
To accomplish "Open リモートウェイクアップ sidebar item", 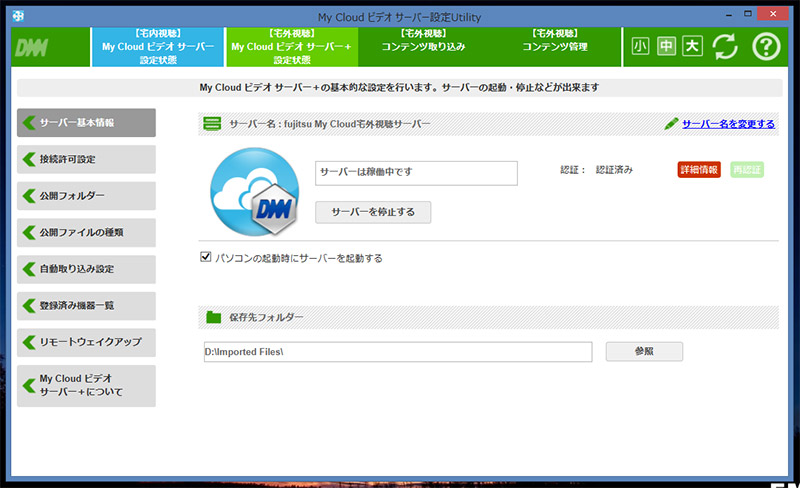I will [87, 342].
